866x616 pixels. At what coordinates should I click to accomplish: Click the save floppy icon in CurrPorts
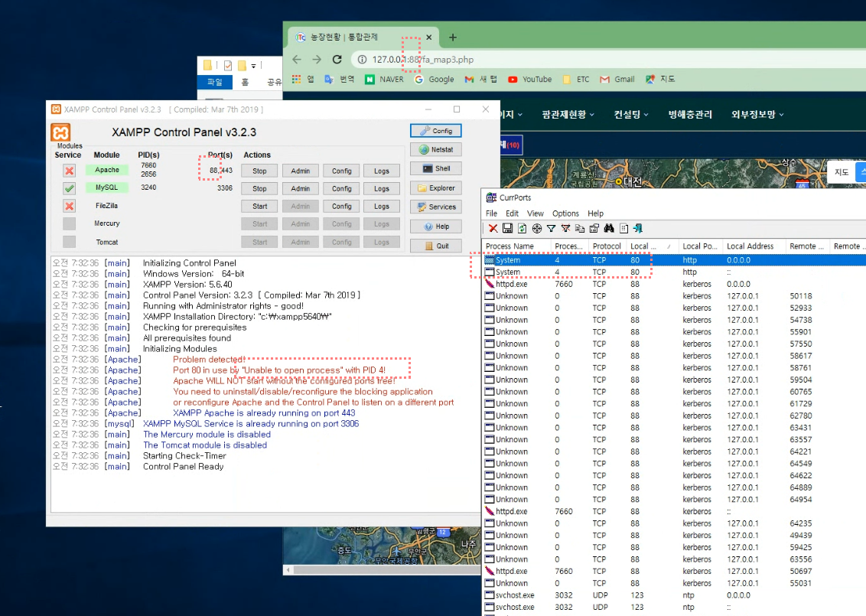[x=507, y=228]
